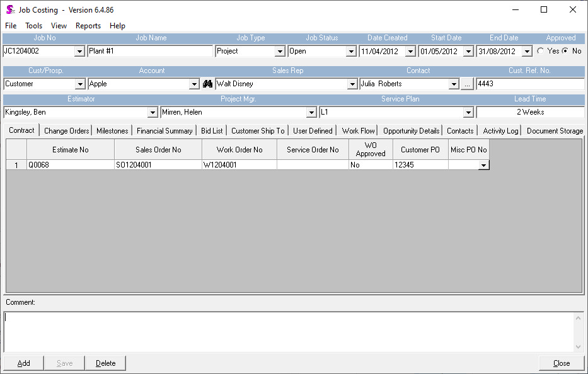
Task: Click the Job Costing app icon in title bar
Action: tap(10, 10)
